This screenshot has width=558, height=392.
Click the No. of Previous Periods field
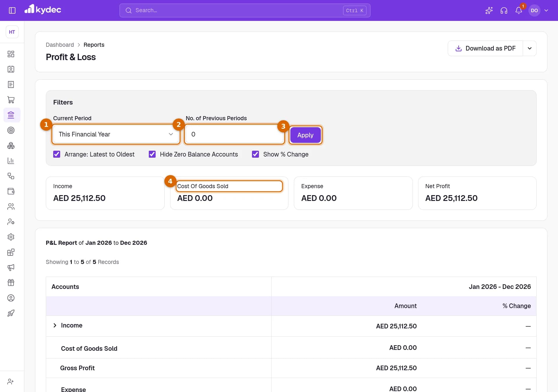(x=235, y=134)
